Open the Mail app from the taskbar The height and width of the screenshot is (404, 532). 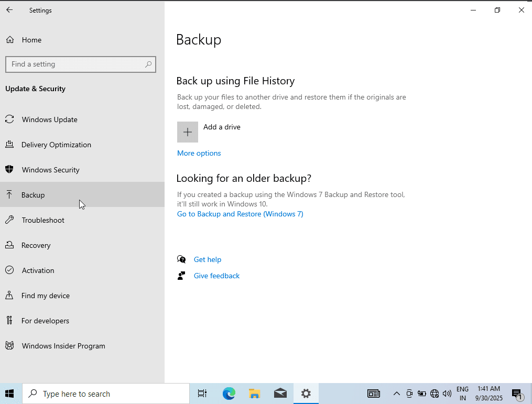(x=280, y=394)
